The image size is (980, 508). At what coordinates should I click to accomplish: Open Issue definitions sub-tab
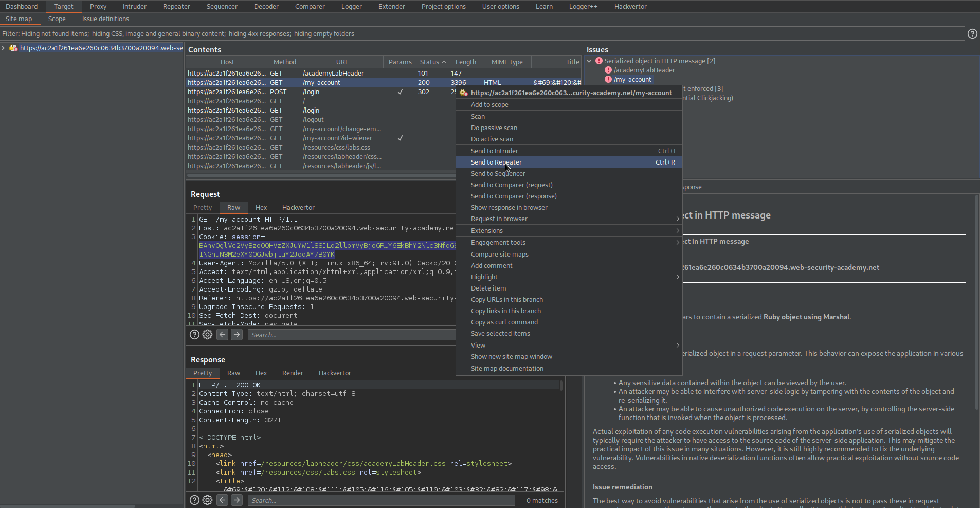(x=105, y=19)
